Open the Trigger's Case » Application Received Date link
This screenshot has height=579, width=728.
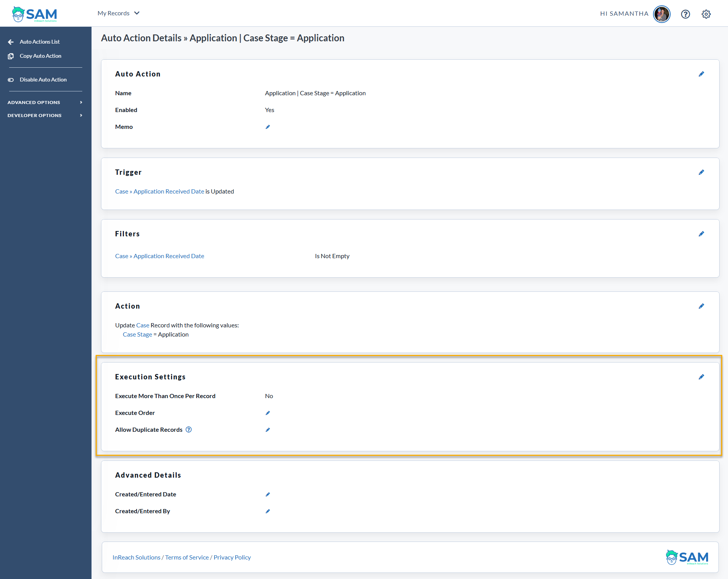tap(160, 192)
